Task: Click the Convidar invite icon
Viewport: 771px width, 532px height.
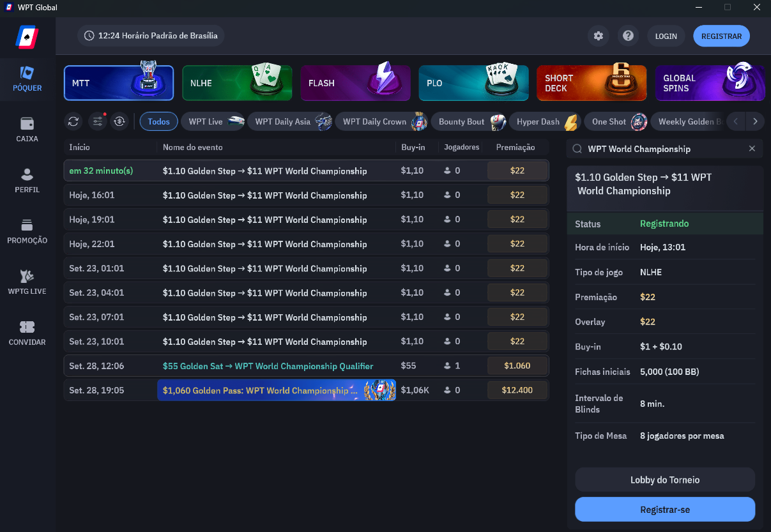Action: tap(27, 333)
